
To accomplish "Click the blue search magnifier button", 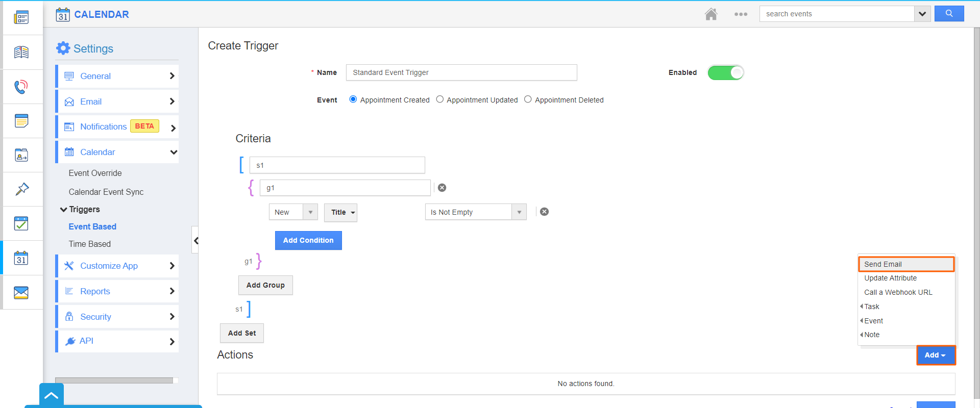I will point(949,14).
